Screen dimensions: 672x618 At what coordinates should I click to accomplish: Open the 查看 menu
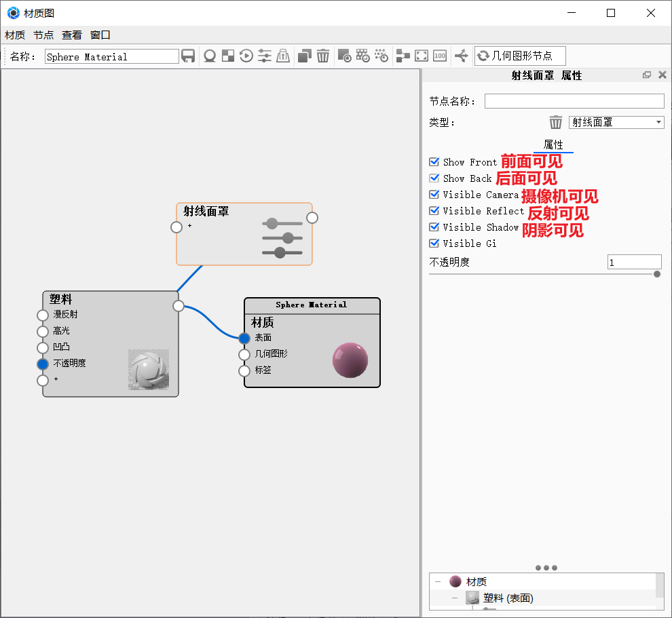[x=71, y=35]
